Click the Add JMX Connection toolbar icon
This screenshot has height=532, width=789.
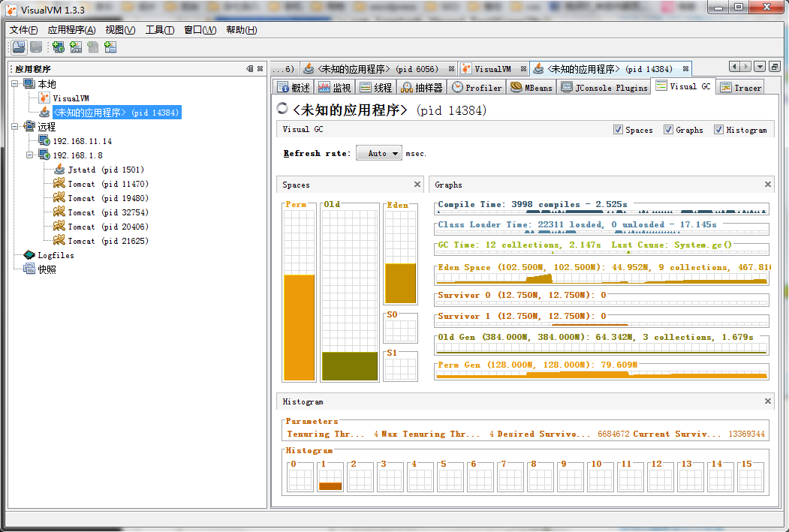click(x=76, y=47)
